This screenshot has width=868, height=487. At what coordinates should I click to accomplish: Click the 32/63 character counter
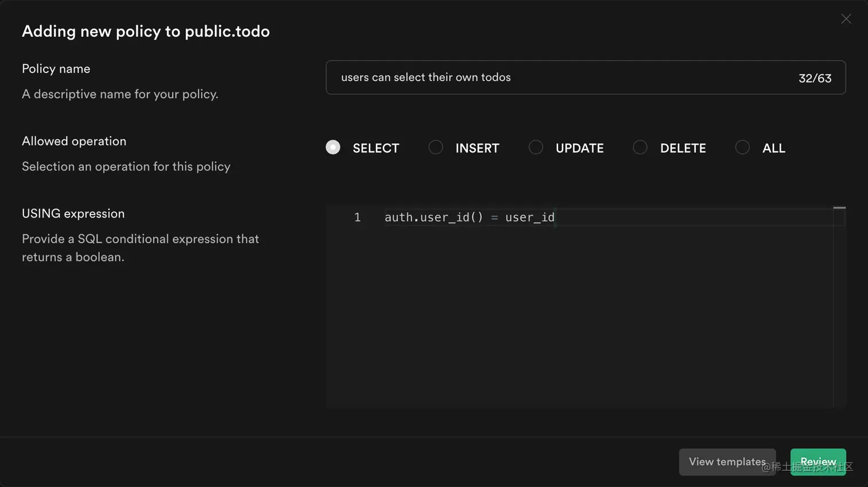[x=815, y=77]
